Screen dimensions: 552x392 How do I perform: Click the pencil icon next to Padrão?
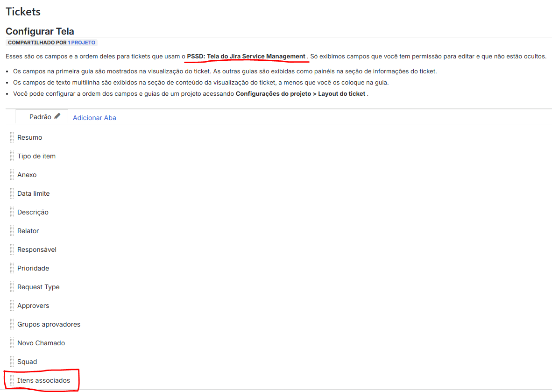[x=57, y=116]
